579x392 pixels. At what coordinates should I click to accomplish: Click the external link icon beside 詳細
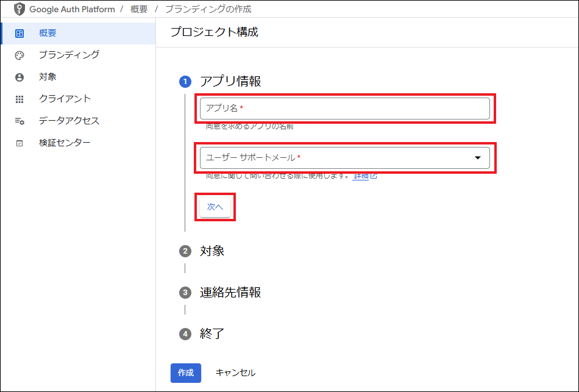[374, 176]
